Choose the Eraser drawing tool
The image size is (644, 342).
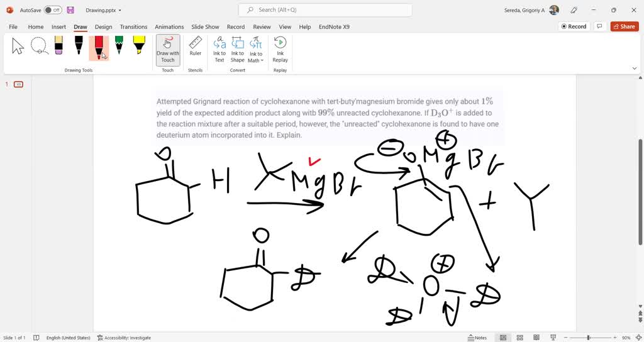pyautogui.click(x=58, y=46)
